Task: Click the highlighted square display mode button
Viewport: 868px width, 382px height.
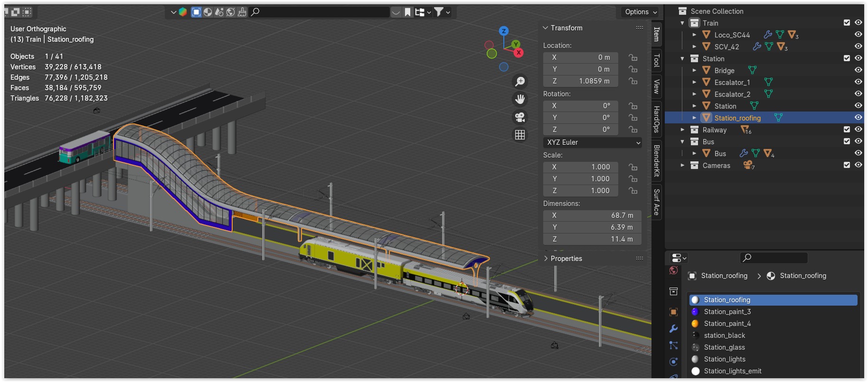Action: pyautogui.click(x=196, y=12)
